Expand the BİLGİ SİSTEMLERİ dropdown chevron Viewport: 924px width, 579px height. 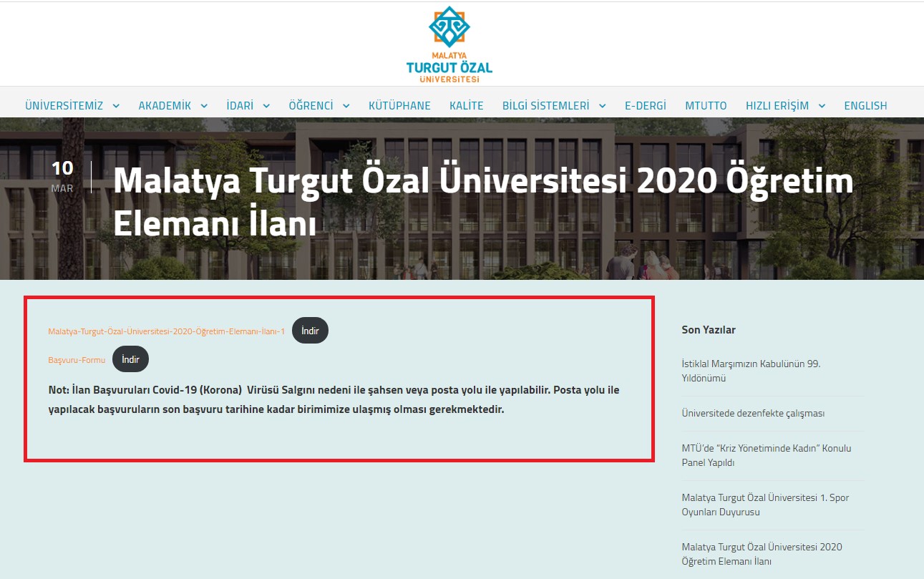pyautogui.click(x=603, y=106)
